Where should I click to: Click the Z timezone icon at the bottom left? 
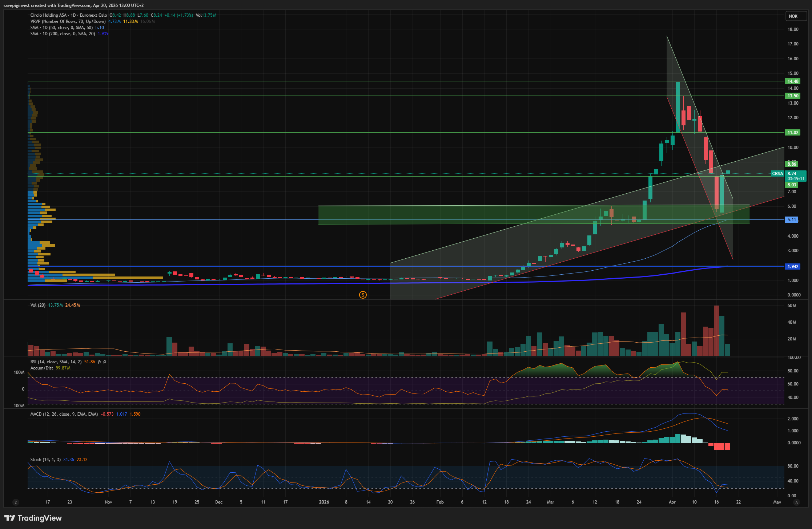pyautogui.click(x=16, y=502)
